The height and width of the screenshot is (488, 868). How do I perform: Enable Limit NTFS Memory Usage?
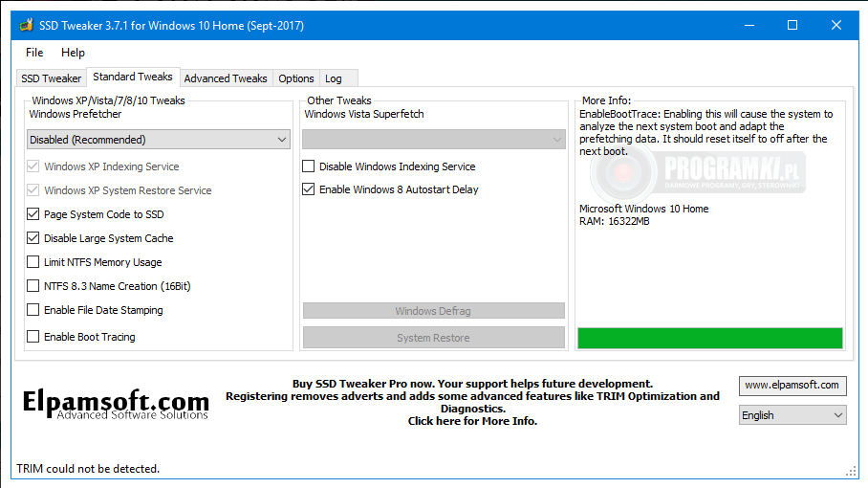[x=33, y=262]
